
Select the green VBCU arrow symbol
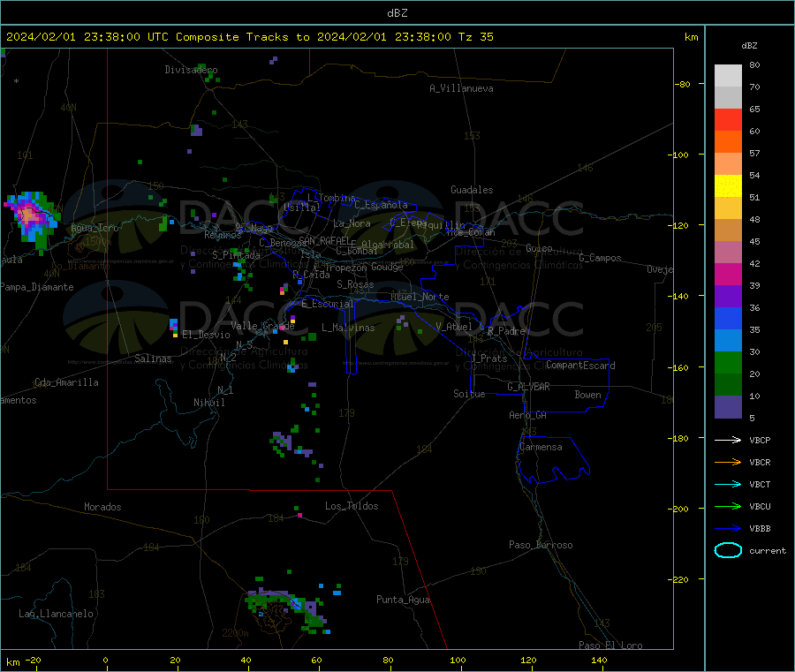pyautogui.click(x=728, y=506)
